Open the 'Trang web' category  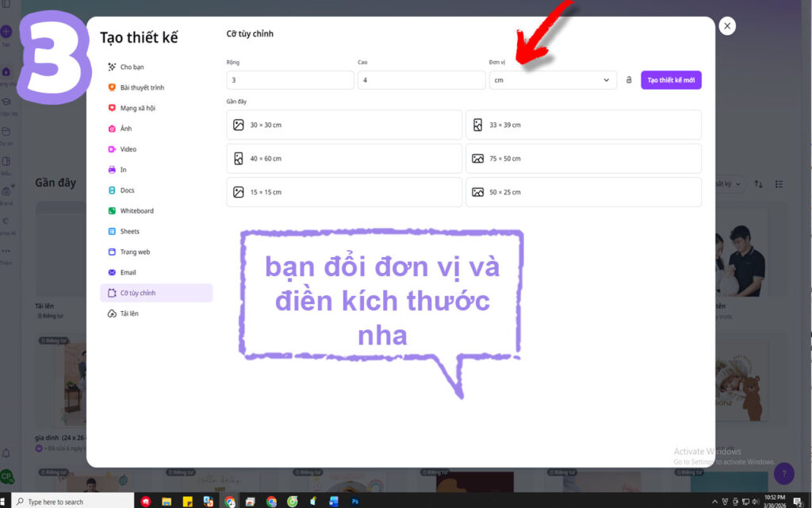click(156, 252)
